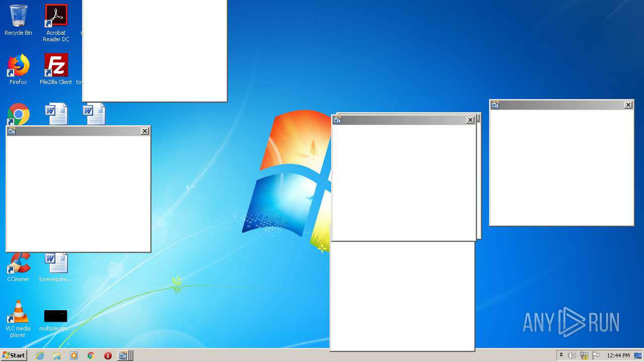Select the CCleaner desktop shortcut

point(18,267)
